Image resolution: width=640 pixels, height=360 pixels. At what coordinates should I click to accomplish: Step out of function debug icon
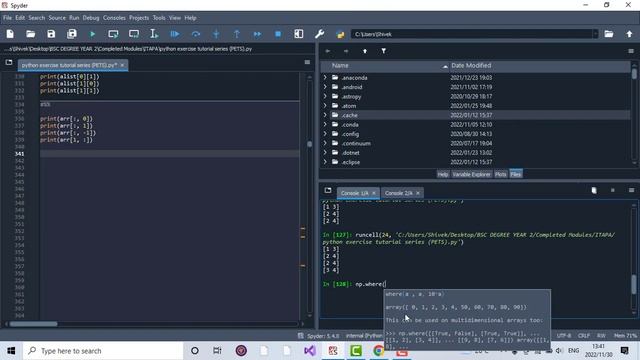[237, 34]
